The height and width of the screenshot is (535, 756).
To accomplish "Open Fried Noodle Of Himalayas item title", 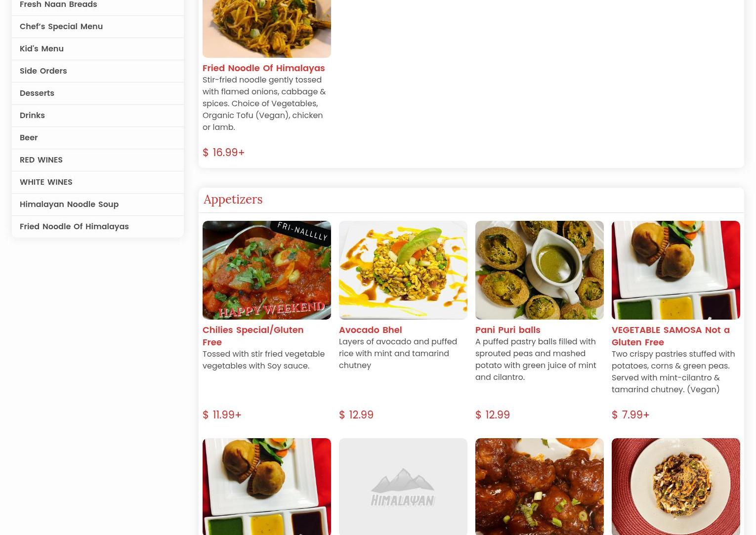I will coord(263,68).
